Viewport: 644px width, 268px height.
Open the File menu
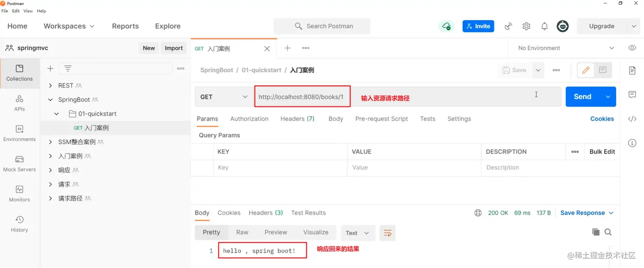point(5,11)
